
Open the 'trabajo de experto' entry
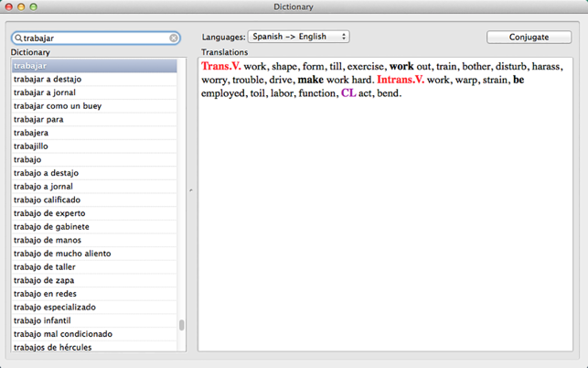coord(94,213)
